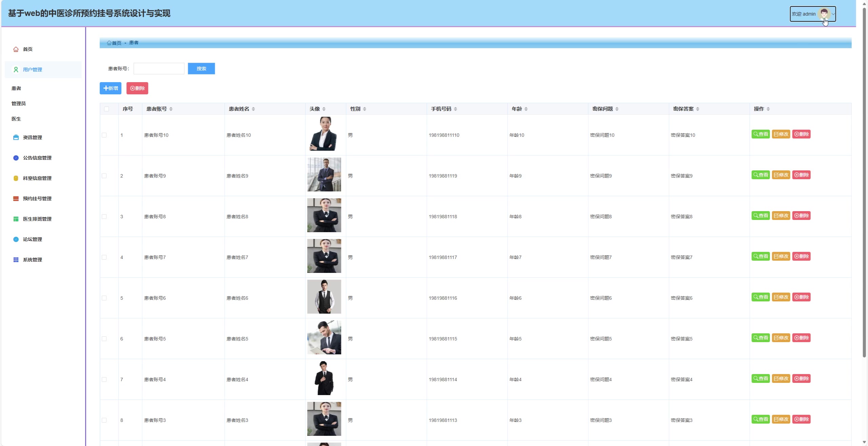The image size is (868, 446).
Task: Open the 管理员 submenu item
Action: [x=19, y=104]
